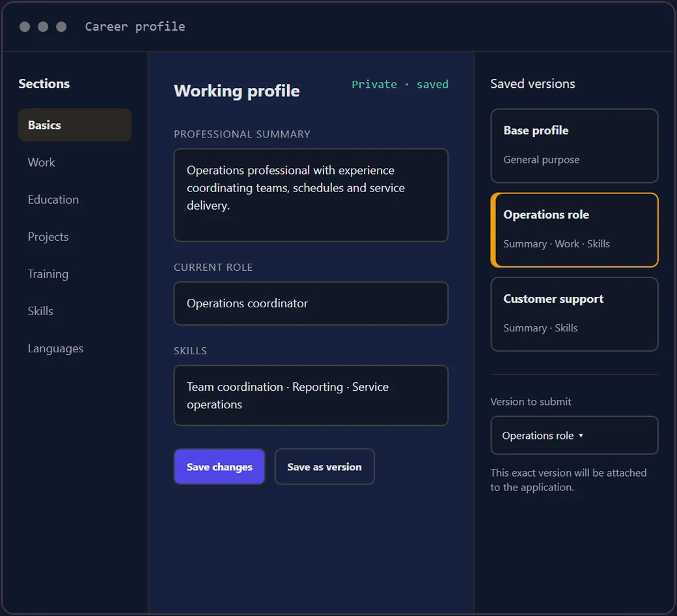The width and height of the screenshot is (677, 616).
Task: Click the Private · saved status text
Action: [x=400, y=84]
